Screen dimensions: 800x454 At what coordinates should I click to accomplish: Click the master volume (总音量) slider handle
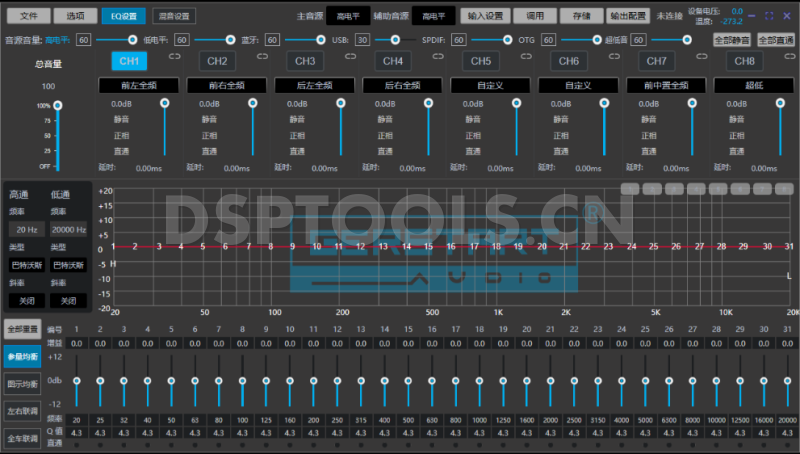(x=57, y=105)
